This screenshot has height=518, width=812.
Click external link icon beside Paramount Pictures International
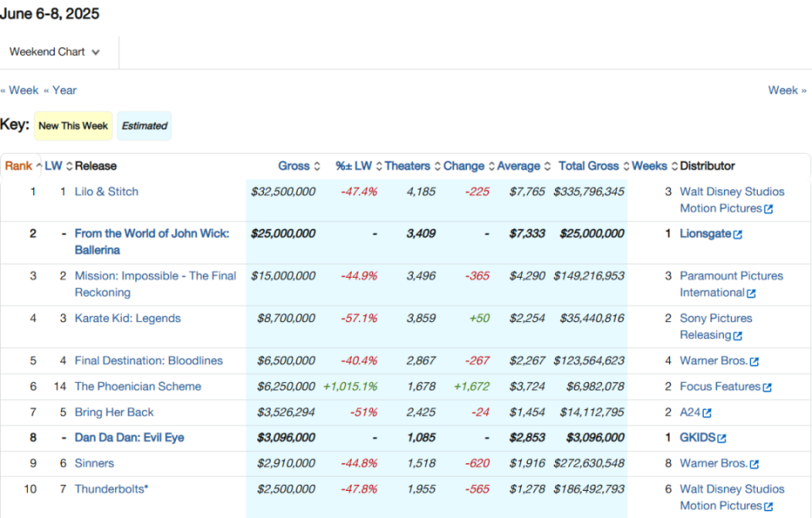pos(751,293)
